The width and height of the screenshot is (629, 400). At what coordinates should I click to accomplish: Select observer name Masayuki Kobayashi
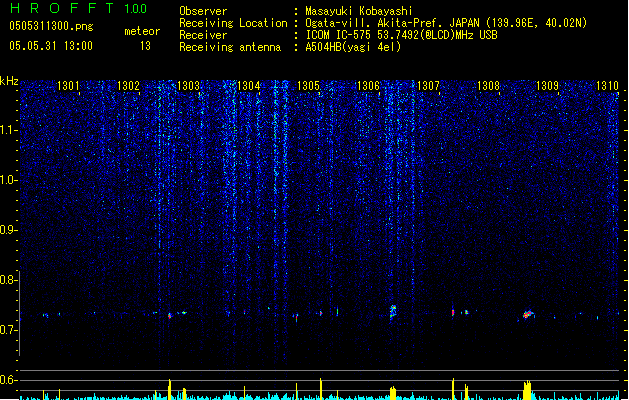tap(359, 11)
